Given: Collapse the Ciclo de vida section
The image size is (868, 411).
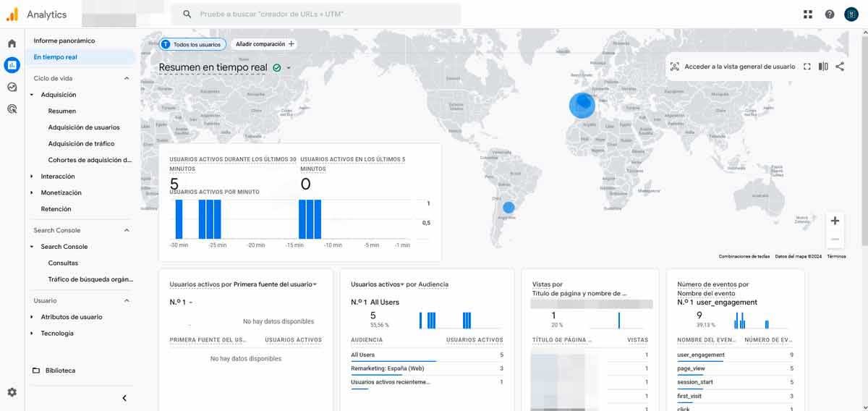Looking at the screenshot, I should coord(127,78).
